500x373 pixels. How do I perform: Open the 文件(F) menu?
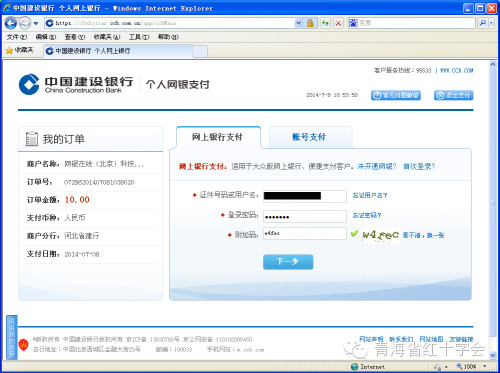pyautogui.click(x=17, y=37)
